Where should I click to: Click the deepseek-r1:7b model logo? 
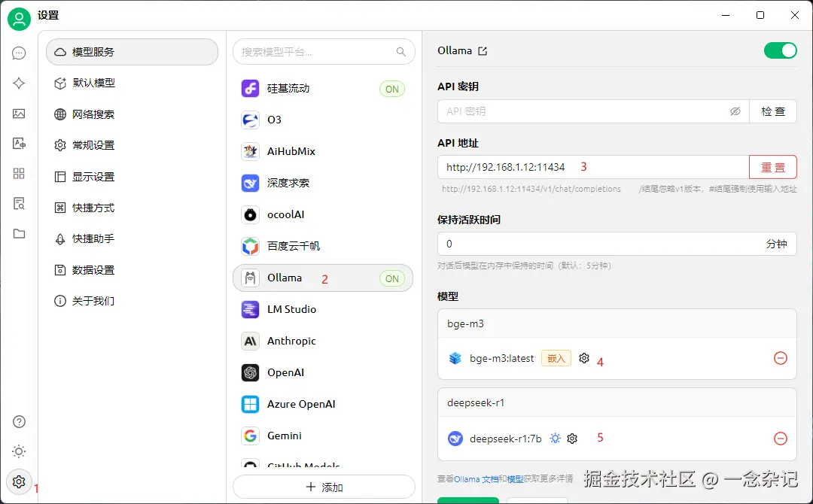click(455, 439)
